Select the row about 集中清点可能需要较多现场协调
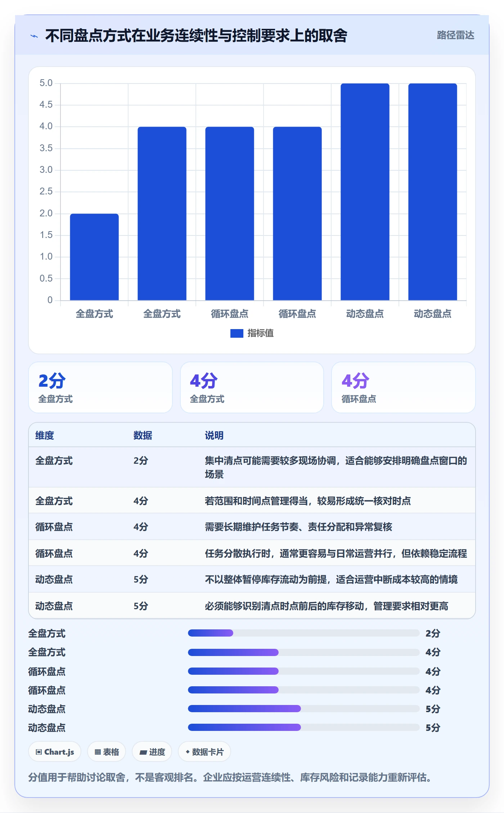Image resolution: width=504 pixels, height=813 pixels. click(252, 467)
